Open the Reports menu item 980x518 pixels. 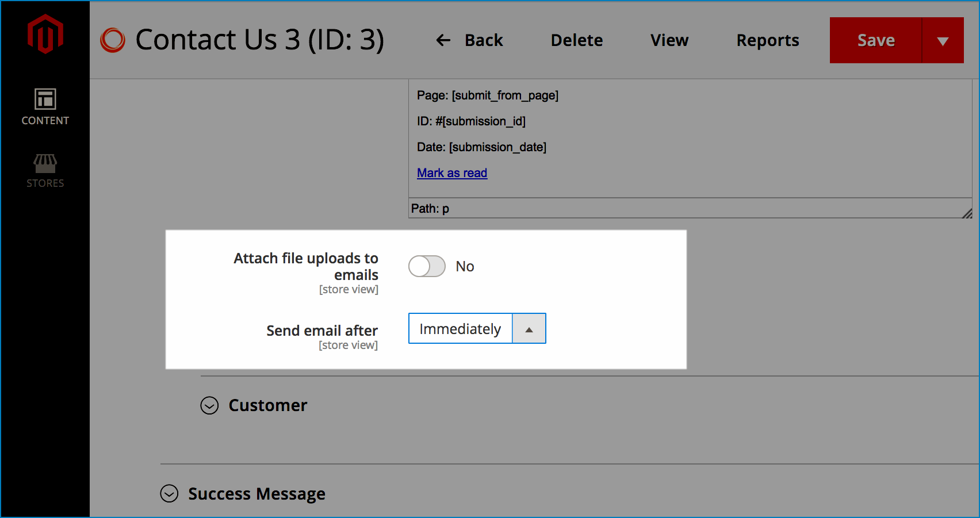(x=767, y=40)
